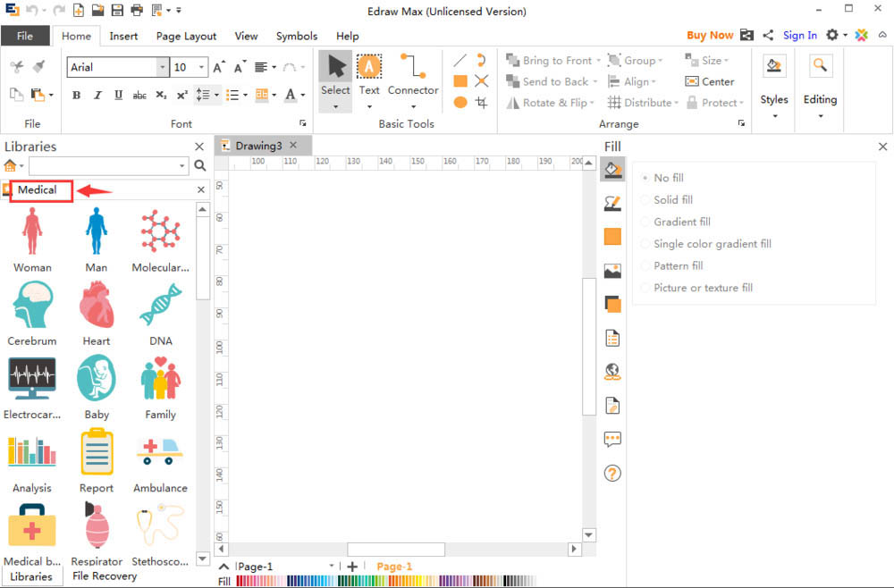Click the Libraries search input field
Screen dimensions: 894x588
pyautogui.click(x=102, y=166)
